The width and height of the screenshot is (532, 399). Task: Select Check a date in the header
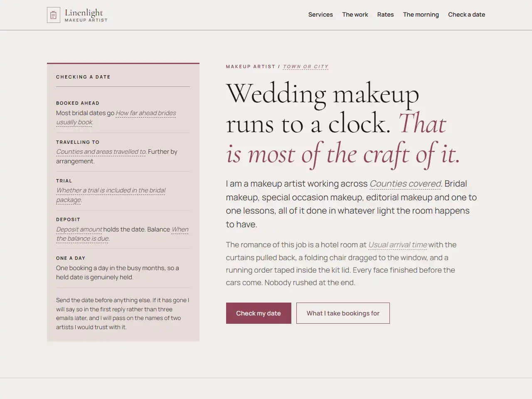click(466, 15)
